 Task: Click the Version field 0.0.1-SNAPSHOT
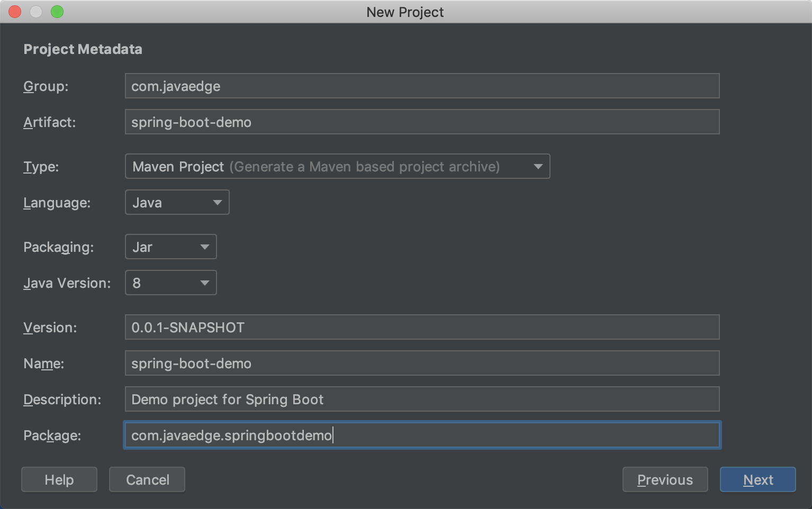tap(422, 327)
